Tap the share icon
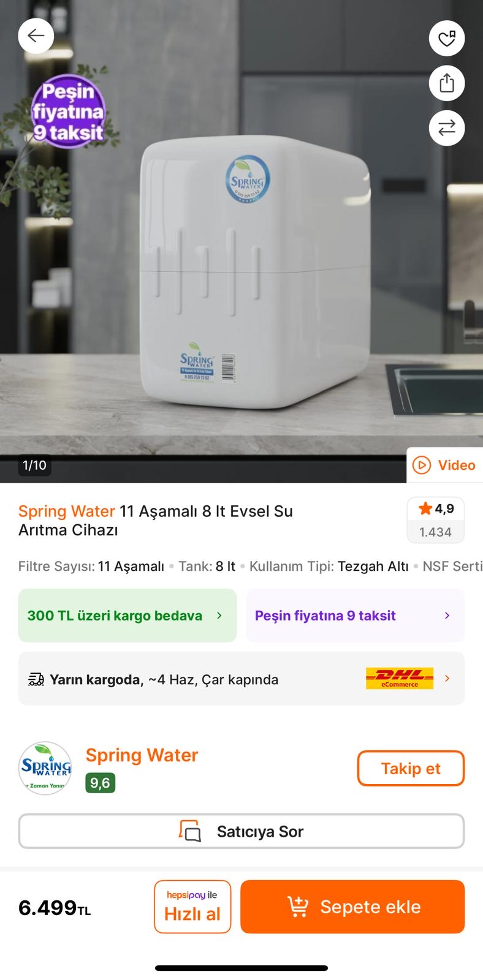The image size is (483, 980). [x=447, y=83]
